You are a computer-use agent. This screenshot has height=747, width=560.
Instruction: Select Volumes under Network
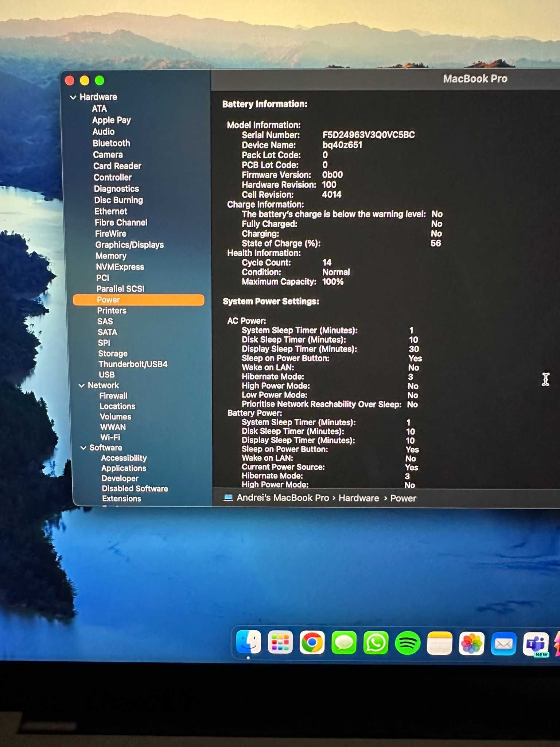click(116, 417)
